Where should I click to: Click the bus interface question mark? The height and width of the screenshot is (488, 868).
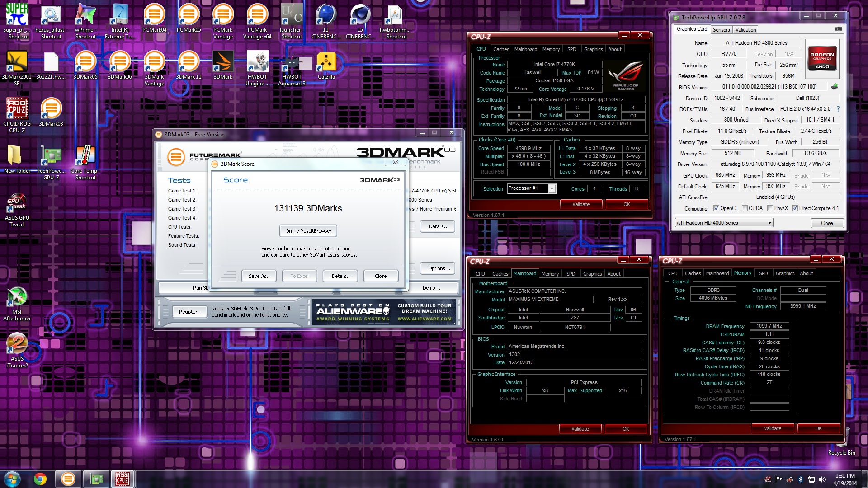[838, 109]
